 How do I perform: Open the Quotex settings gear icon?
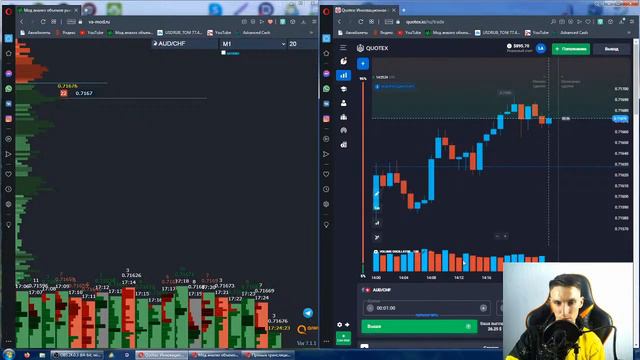coord(340,324)
